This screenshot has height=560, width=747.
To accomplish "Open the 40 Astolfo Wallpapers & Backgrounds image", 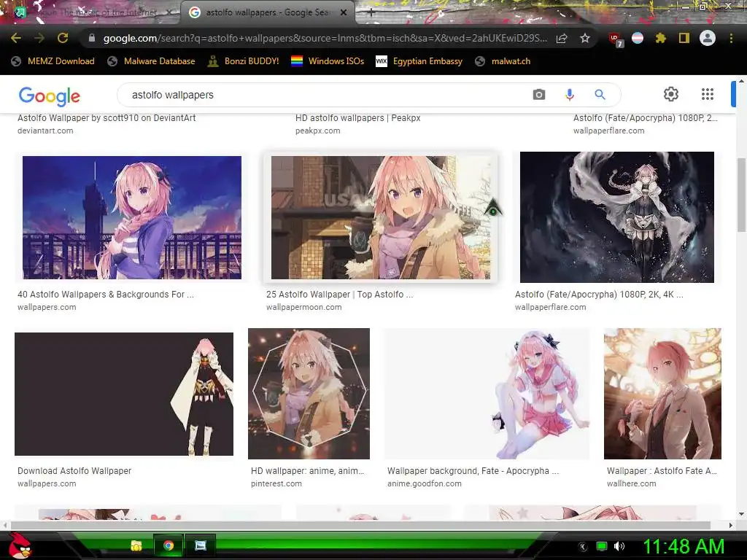I will pos(132,217).
